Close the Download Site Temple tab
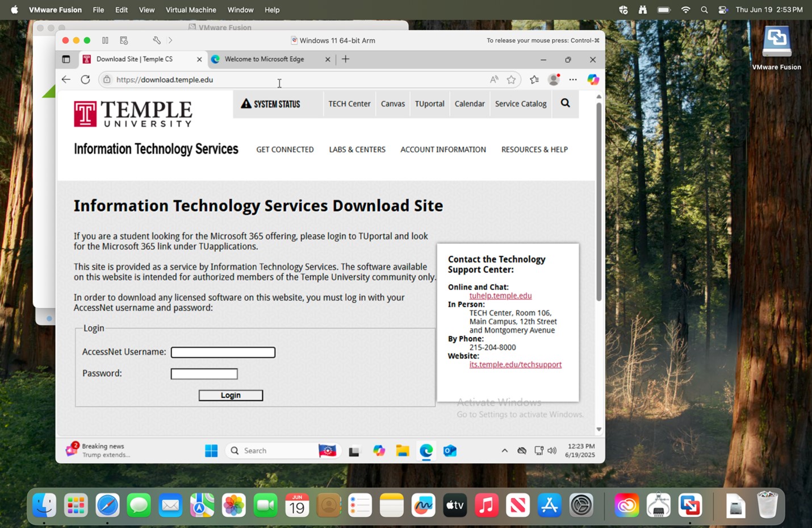812x528 pixels. click(x=199, y=59)
